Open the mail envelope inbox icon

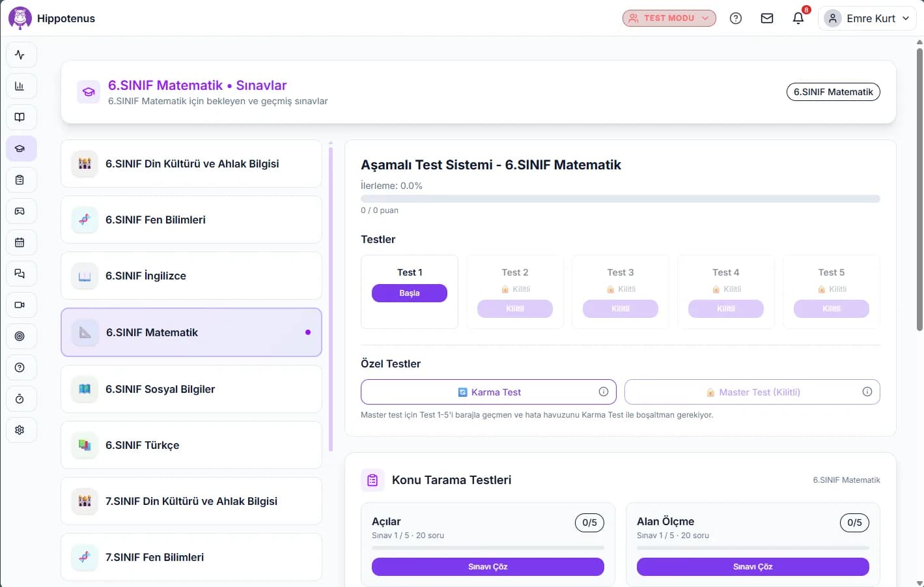coord(767,18)
